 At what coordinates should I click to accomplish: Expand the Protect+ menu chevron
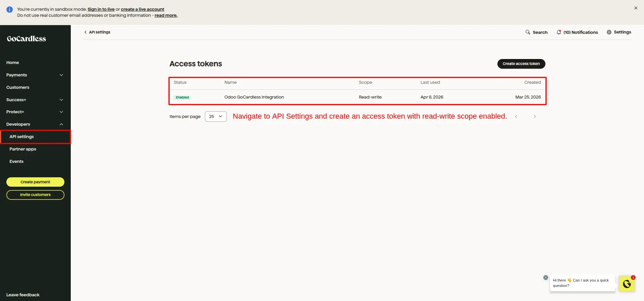(x=61, y=112)
